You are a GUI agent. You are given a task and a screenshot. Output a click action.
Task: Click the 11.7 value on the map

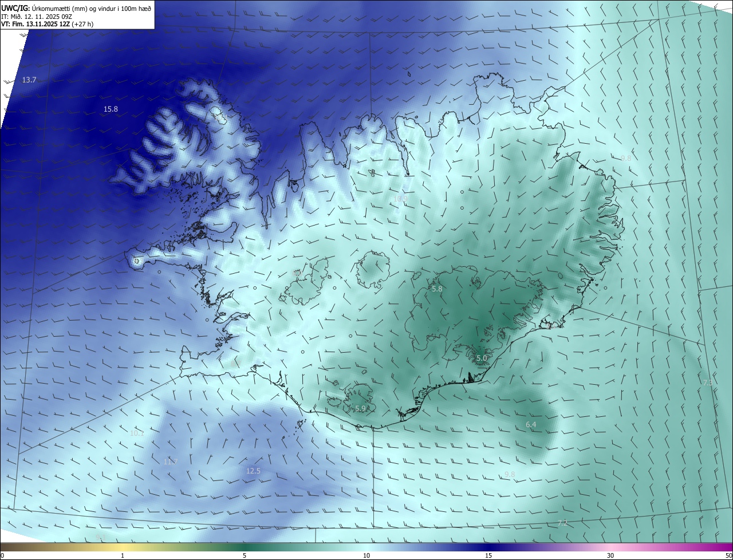(170, 462)
